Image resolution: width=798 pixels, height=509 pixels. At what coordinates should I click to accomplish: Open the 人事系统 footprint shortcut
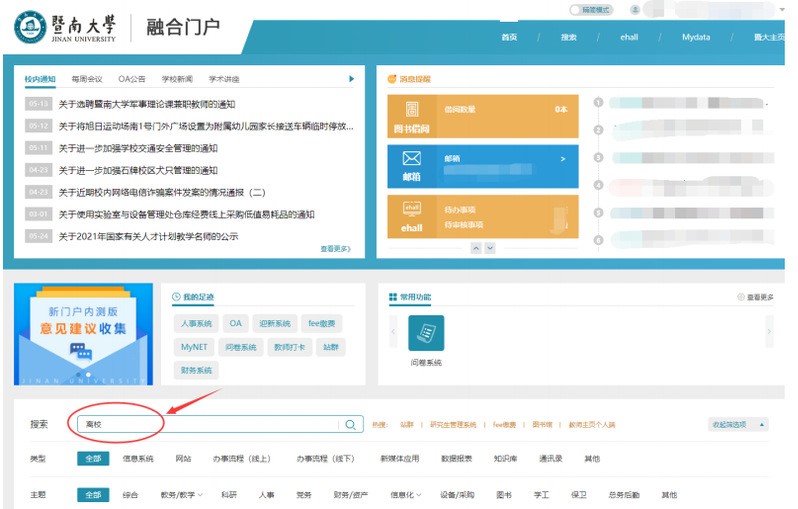coord(197,324)
